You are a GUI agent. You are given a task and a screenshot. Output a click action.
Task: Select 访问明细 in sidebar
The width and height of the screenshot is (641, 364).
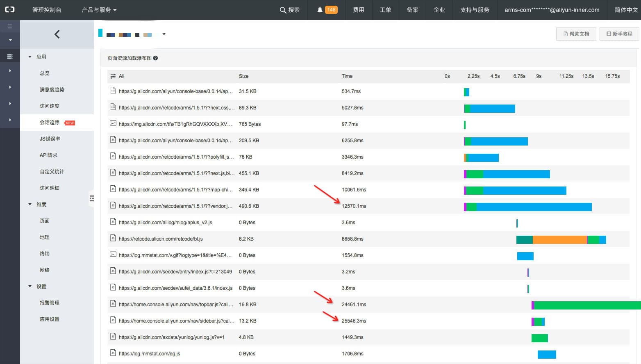[x=50, y=188]
